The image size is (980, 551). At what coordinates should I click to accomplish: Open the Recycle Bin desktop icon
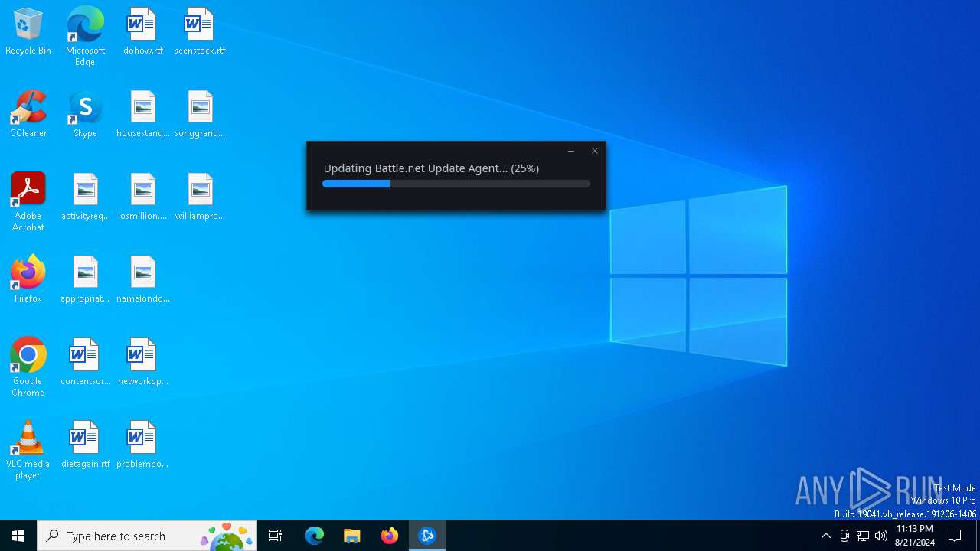28,32
